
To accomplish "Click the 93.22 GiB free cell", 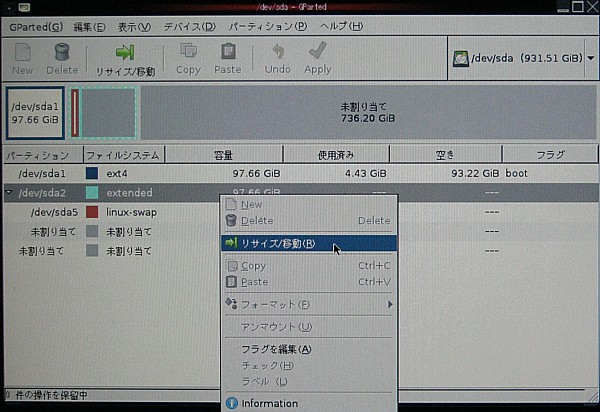I will pos(475,173).
